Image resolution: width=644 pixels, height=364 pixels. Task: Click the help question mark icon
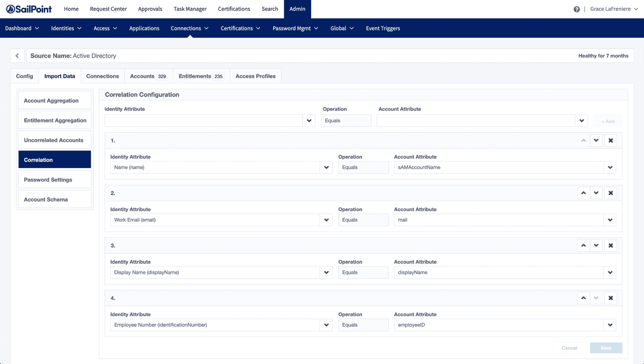click(x=576, y=9)
